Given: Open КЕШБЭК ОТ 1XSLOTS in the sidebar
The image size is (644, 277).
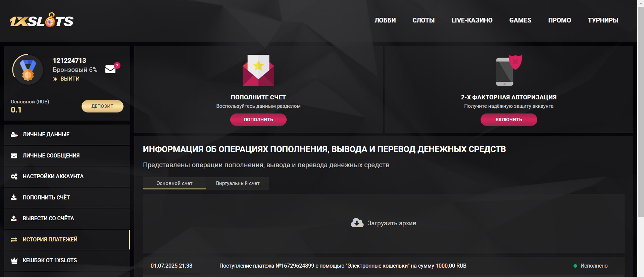Looking at the screenshot, I should pos(67,261).
